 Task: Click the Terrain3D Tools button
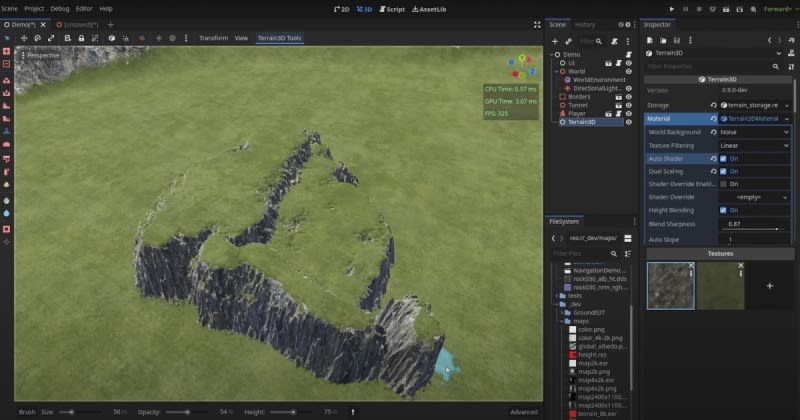(279, 38)
